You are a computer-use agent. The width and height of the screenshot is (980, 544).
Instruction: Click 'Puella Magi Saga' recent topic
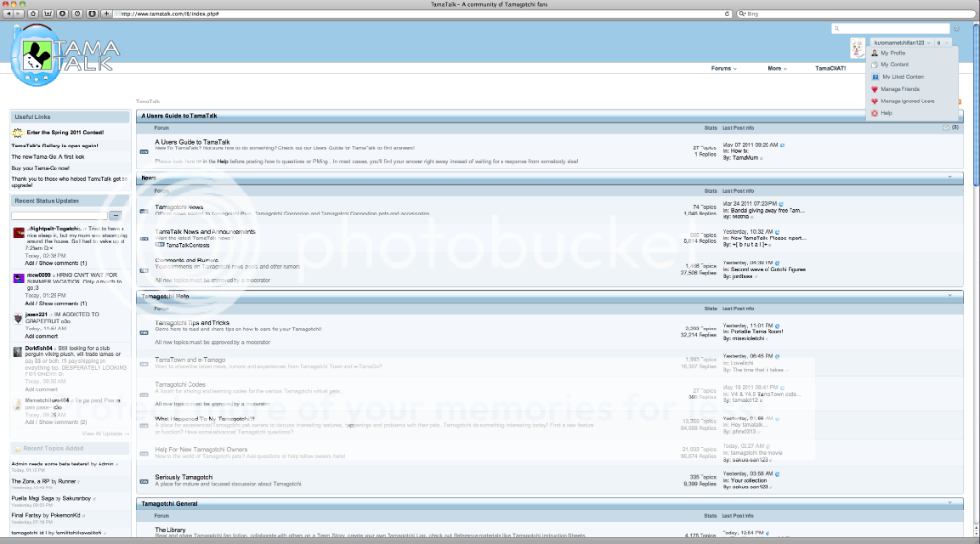click(33, 498)
